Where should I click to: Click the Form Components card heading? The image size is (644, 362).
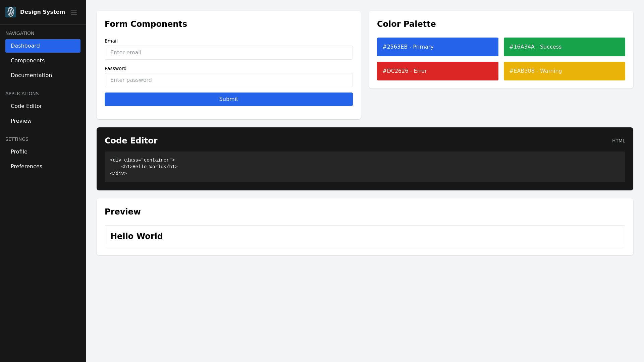pos(146,24)
